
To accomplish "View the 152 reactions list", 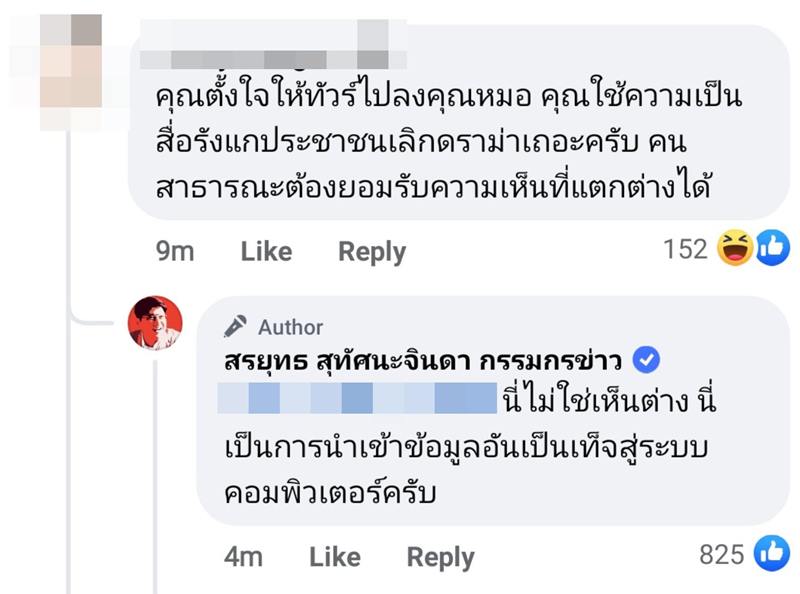I will pos(685,249).
